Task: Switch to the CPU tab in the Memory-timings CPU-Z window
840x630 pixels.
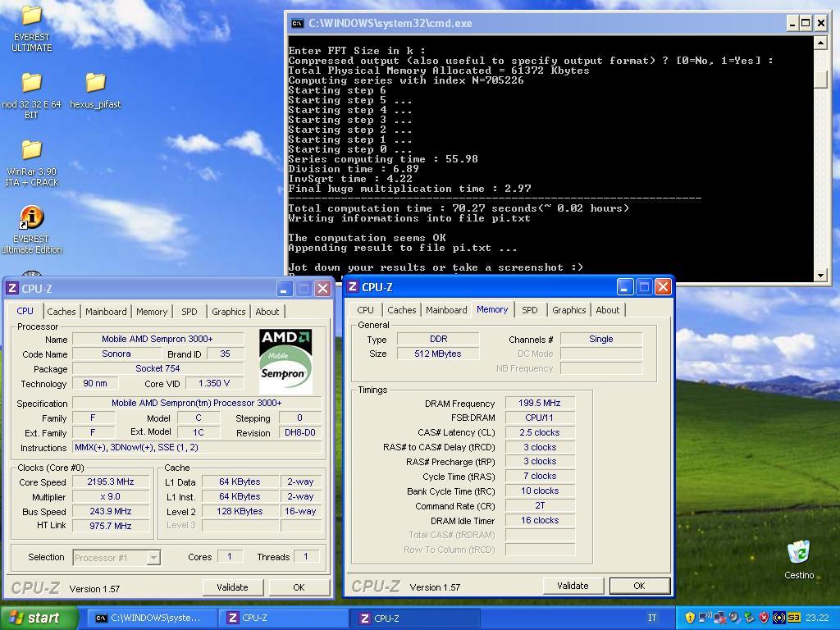Action: click(x=365, y=310)
